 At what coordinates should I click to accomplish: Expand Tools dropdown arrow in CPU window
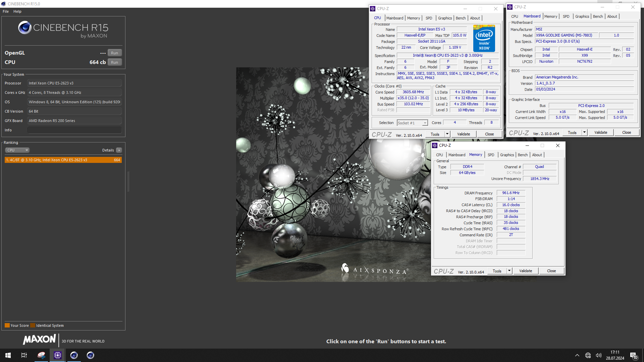(447, 134)
